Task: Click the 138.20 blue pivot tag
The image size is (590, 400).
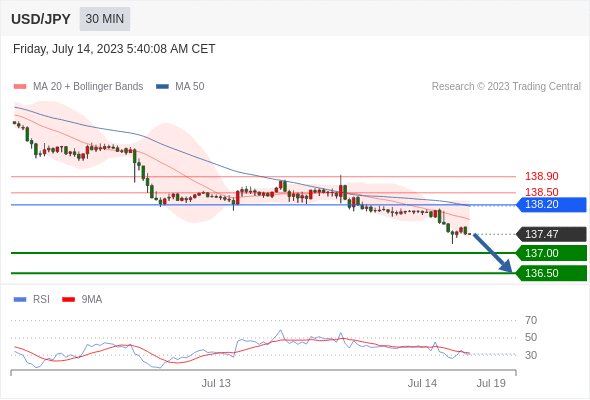Action: click(551, 205)
